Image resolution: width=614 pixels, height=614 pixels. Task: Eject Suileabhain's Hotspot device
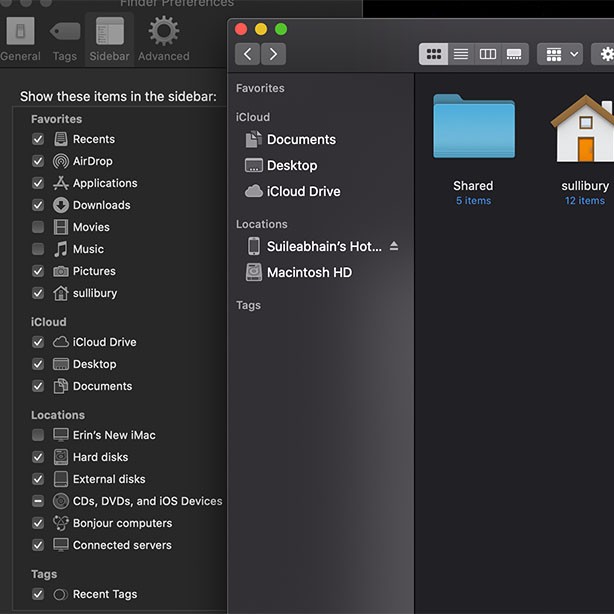click(x=394, y=246)
